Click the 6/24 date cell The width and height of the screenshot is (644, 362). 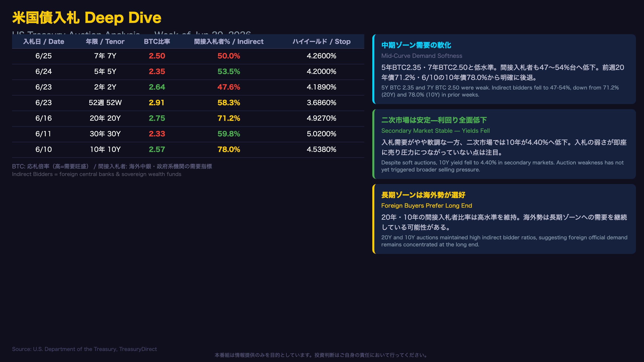(44, 71)
